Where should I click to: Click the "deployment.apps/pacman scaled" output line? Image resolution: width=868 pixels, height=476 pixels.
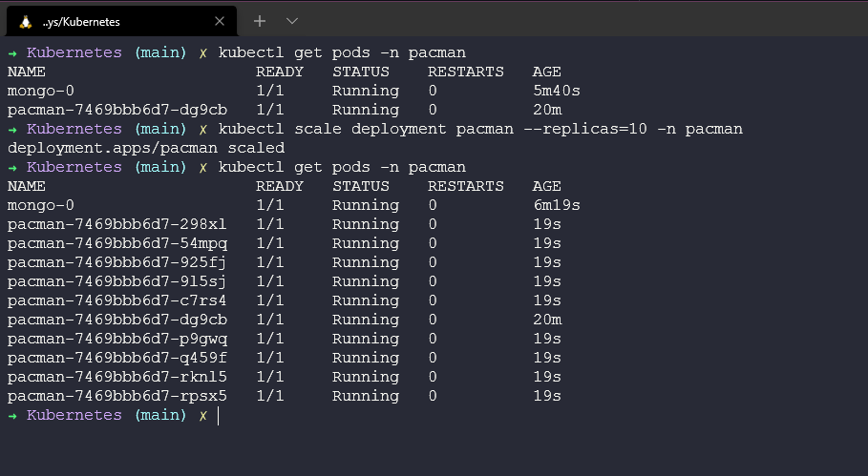pos(145,148)
